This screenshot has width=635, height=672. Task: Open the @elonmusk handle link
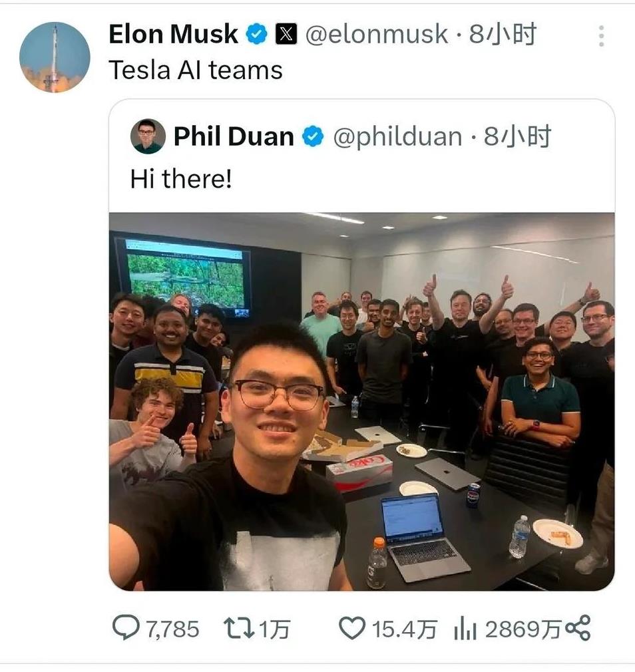tap(377, 35)
